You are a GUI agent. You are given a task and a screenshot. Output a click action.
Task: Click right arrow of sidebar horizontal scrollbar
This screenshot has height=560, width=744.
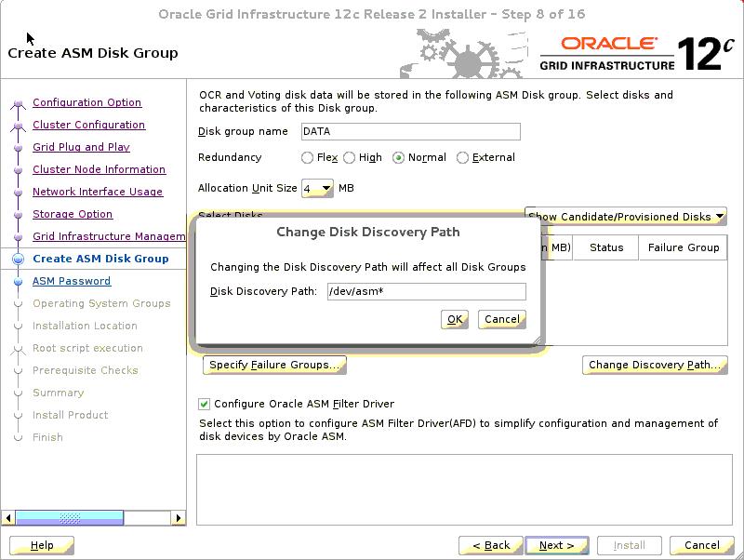click(x=178, y=518)
